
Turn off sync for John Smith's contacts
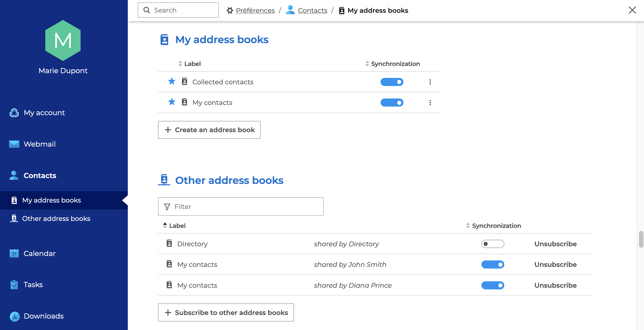point(493,265)
